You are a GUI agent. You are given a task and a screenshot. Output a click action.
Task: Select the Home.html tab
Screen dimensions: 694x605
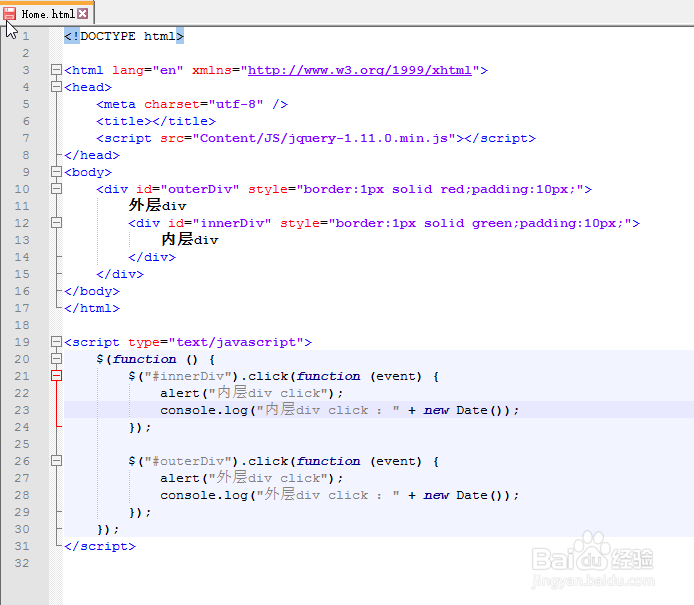click(47, 14)
